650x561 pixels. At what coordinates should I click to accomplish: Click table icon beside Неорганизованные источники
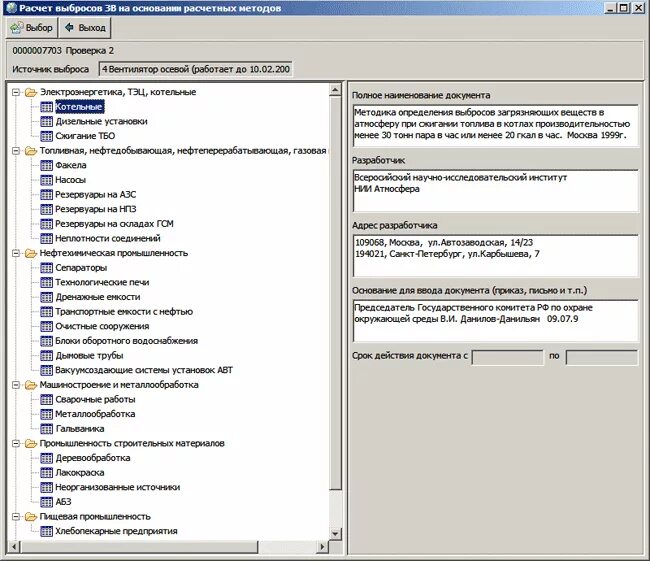click(46, 487)
